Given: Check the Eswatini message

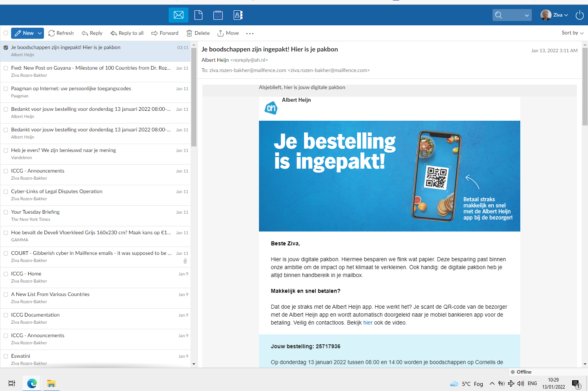Looking at the screenshot, I should pos(6,356).
